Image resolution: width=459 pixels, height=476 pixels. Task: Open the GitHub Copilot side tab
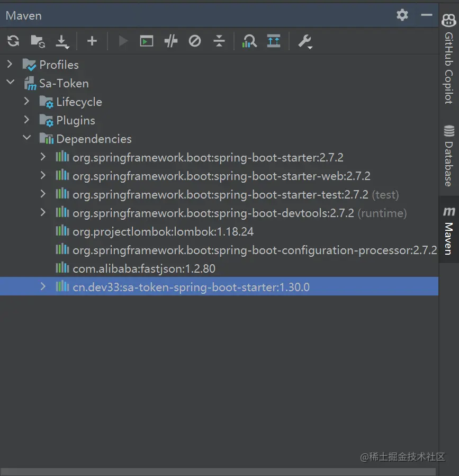pyautogui.click(x=449, y=59)
